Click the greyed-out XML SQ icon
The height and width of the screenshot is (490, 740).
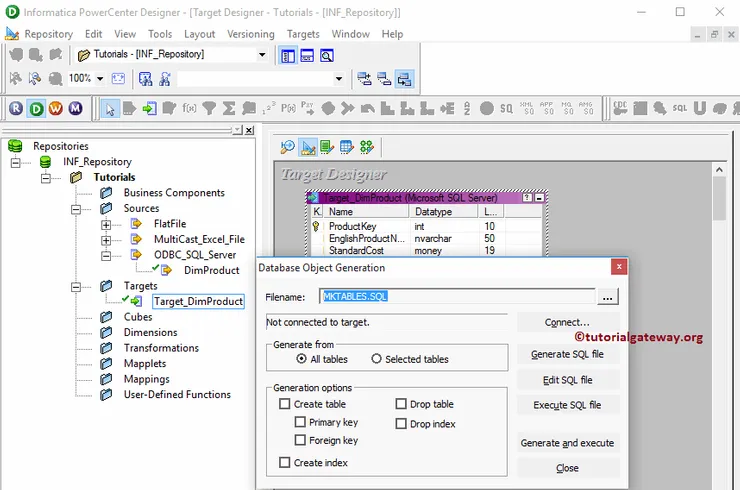527,109
